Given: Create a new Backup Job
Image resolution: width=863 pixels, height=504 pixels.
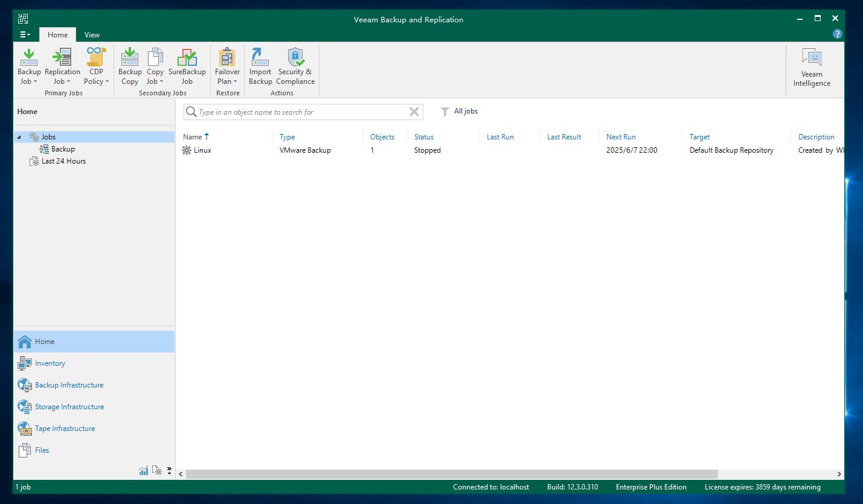Looking at the screenshot, I should tap(29, 66).
